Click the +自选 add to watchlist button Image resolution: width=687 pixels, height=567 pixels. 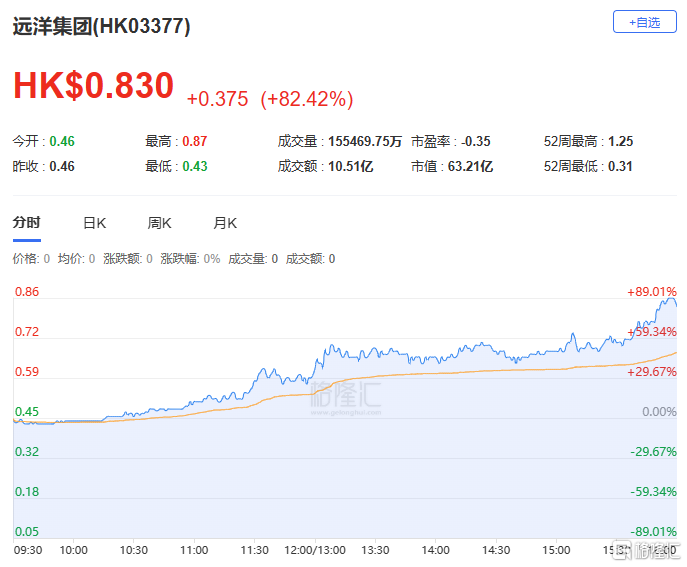tap(645, 22)
